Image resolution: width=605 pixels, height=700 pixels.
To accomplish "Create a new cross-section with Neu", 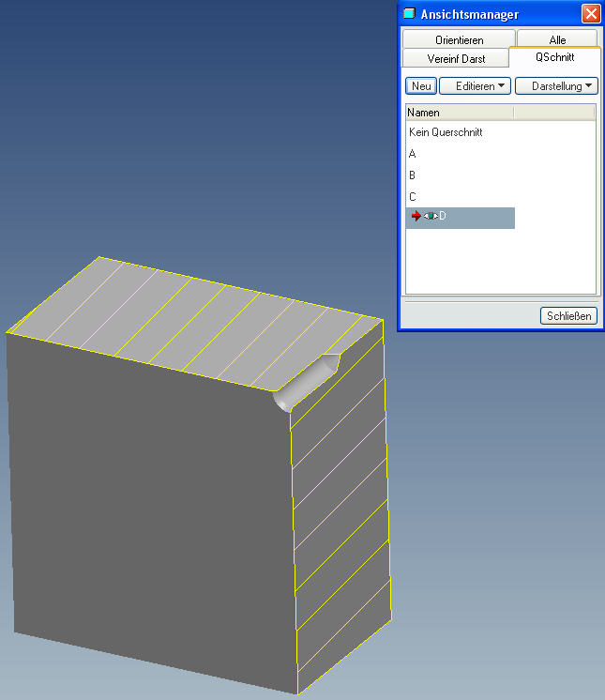I will tap(421, 85).
